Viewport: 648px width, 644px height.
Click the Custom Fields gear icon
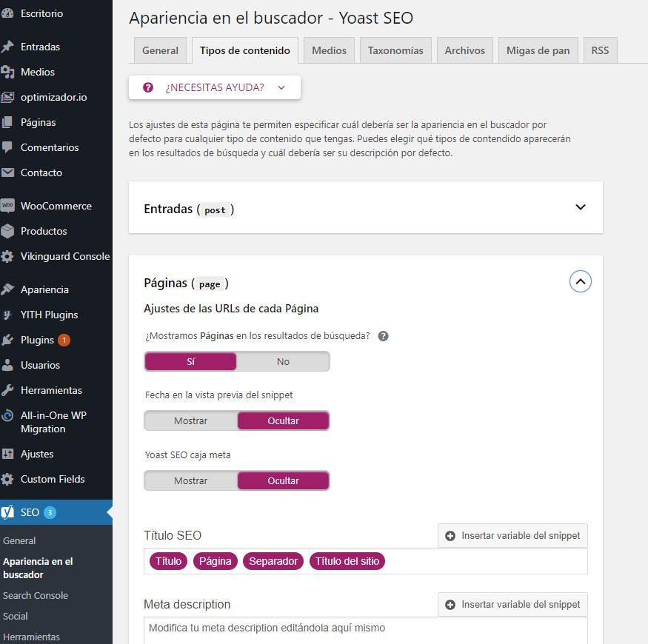coord(7,479)
